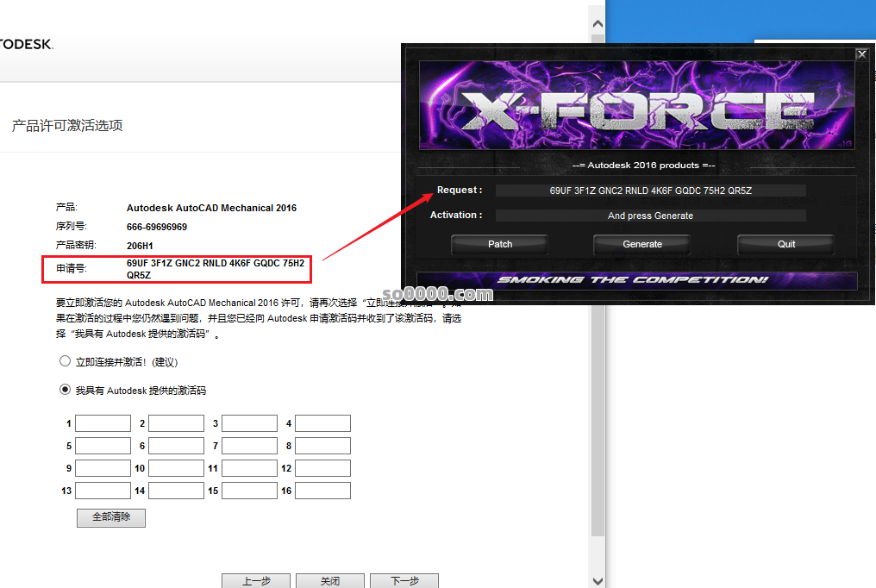Viewport: 876px width, 588px height.
Task: Click the vertical scrollbar thumb
Action: [x=598, y=276]
